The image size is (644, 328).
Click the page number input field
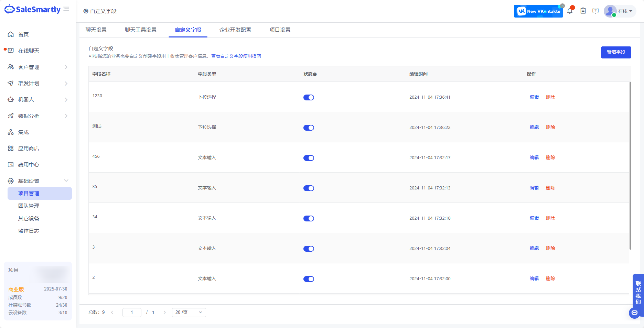click(x=132, y=313)
